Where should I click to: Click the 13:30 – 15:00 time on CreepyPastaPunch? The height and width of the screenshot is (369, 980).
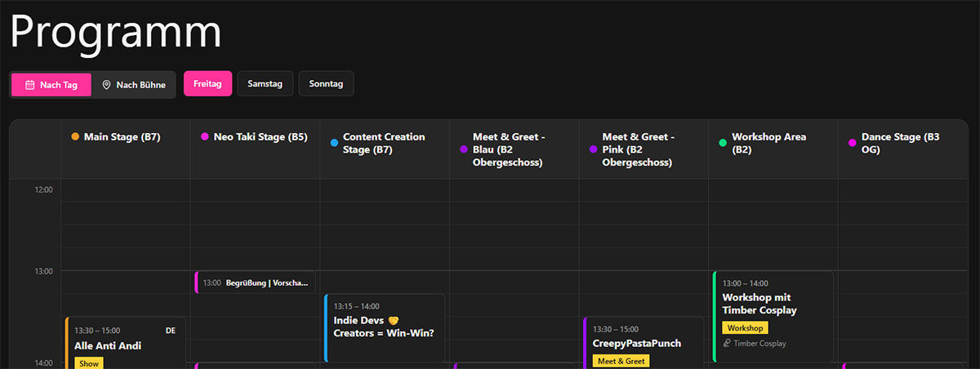[x=616, y=330]
